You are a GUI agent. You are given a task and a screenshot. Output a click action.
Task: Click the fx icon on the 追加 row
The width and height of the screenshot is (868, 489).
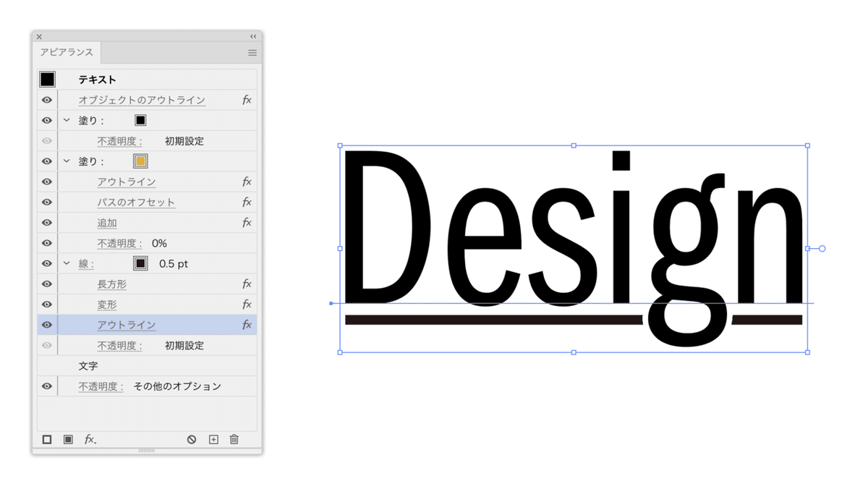coord(247,223)
